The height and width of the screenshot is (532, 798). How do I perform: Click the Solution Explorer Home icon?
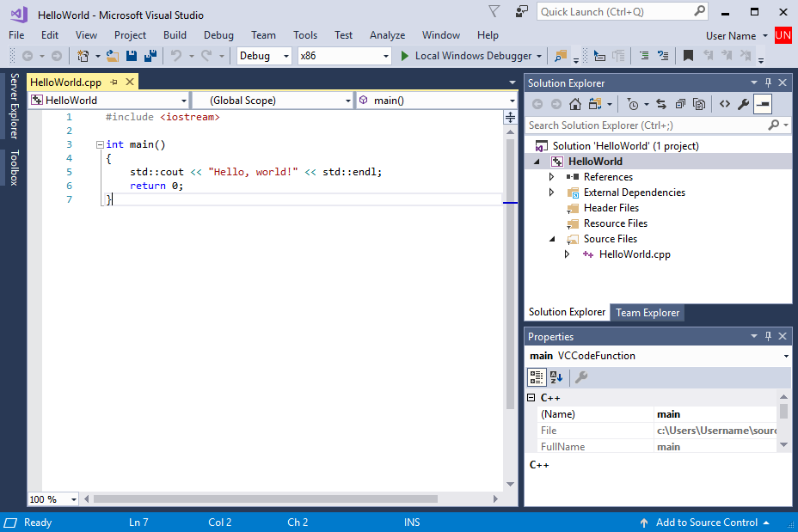574,103
